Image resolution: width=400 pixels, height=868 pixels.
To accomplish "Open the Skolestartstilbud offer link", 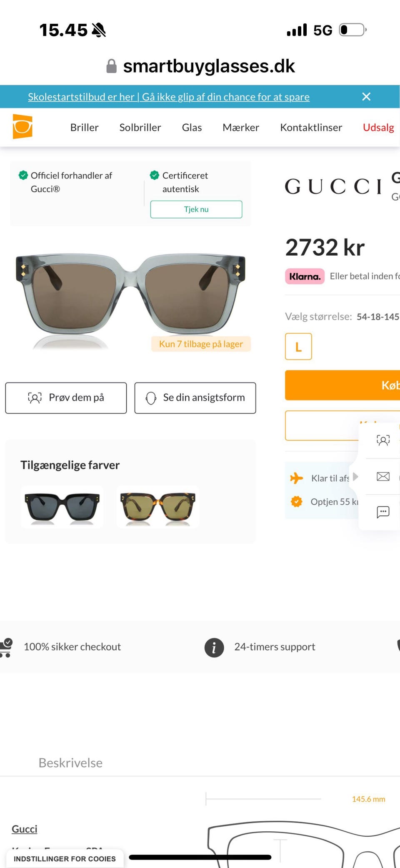I will (x=168, y=97).
